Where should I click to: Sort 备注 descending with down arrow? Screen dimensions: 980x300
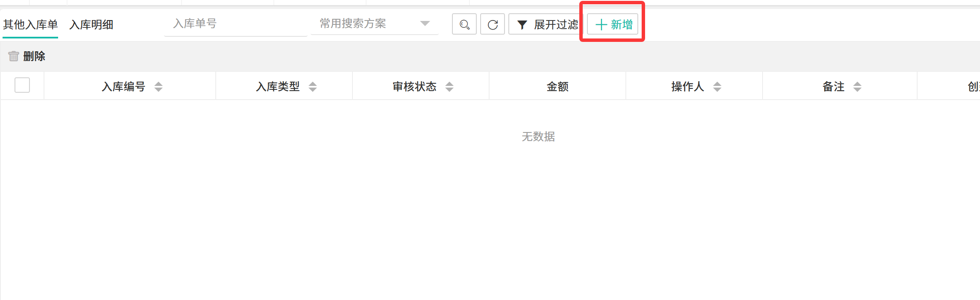click(x=857, y=90)
